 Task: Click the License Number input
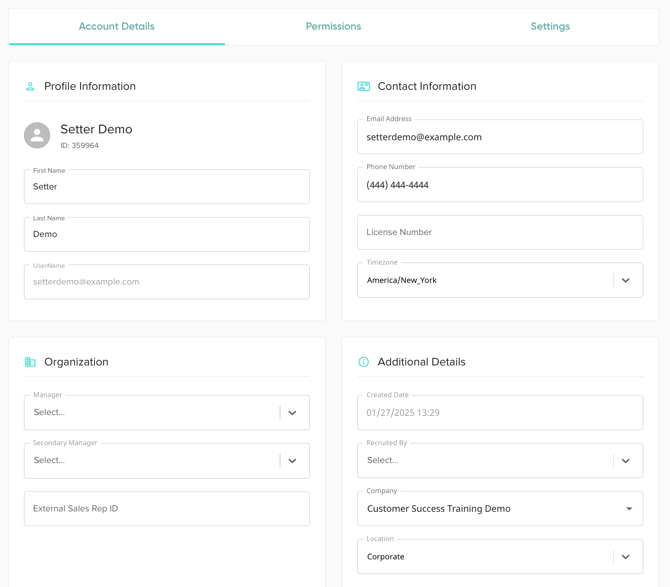tap(499, 232)
